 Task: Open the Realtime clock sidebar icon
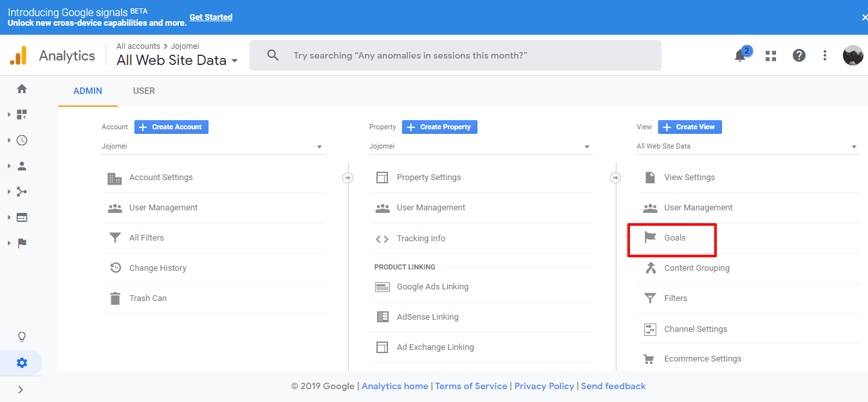[x=22, y=140]
